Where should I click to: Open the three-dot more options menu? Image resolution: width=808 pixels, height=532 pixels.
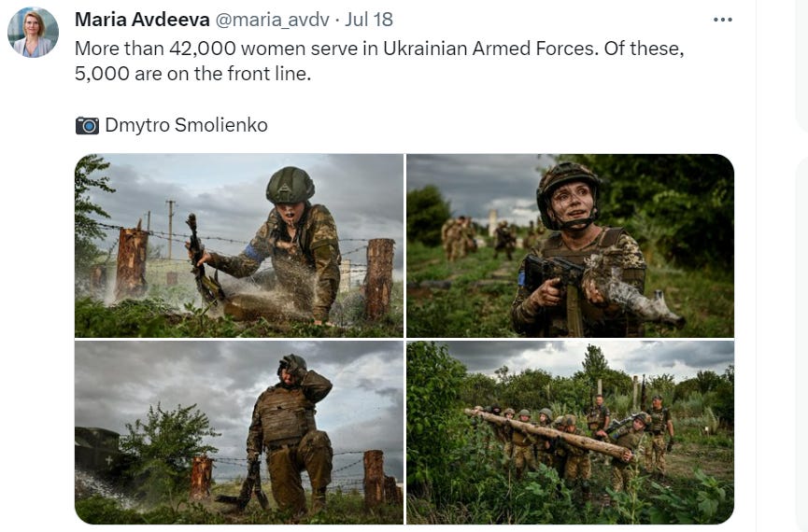[722, 21]
